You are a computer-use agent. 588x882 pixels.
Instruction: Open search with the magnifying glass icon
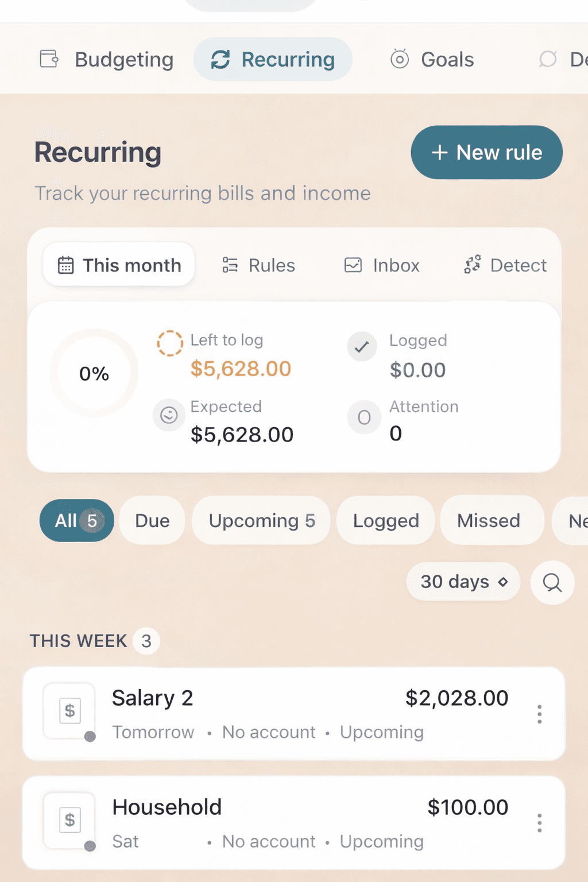pos(552,582)
